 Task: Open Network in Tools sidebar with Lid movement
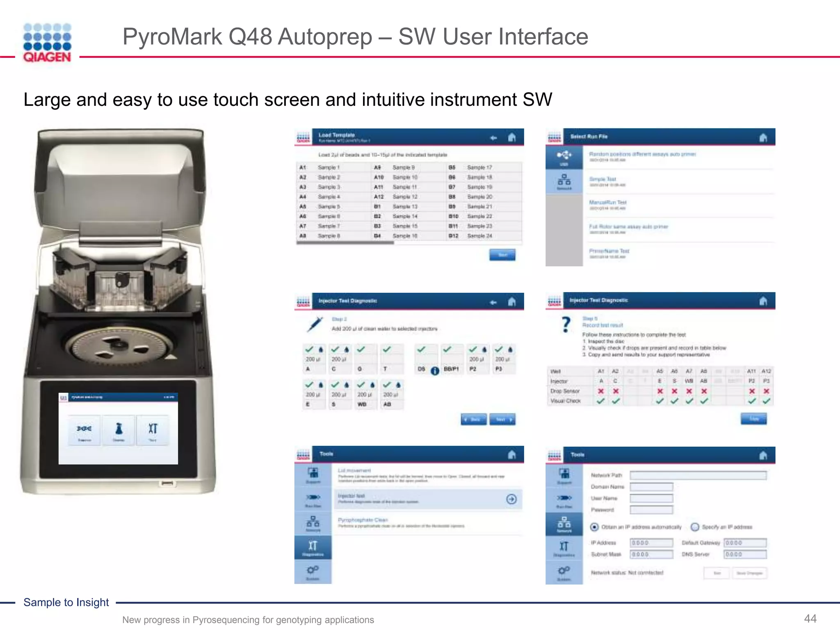pos(313,524)
